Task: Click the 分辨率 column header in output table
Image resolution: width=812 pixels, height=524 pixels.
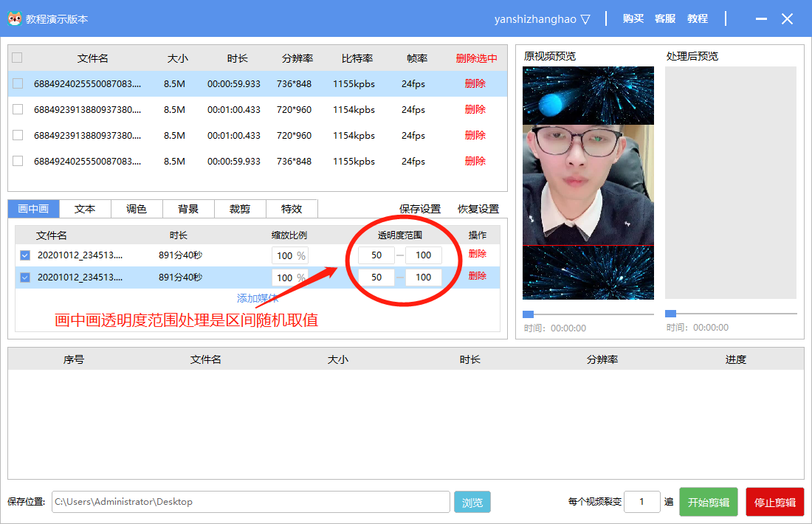Action: click(602, 359)
